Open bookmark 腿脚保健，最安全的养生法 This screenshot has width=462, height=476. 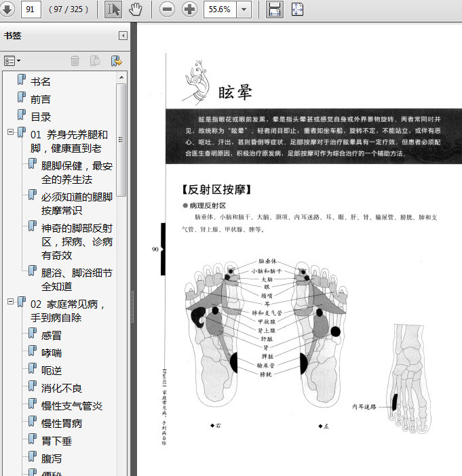point(77,173)
